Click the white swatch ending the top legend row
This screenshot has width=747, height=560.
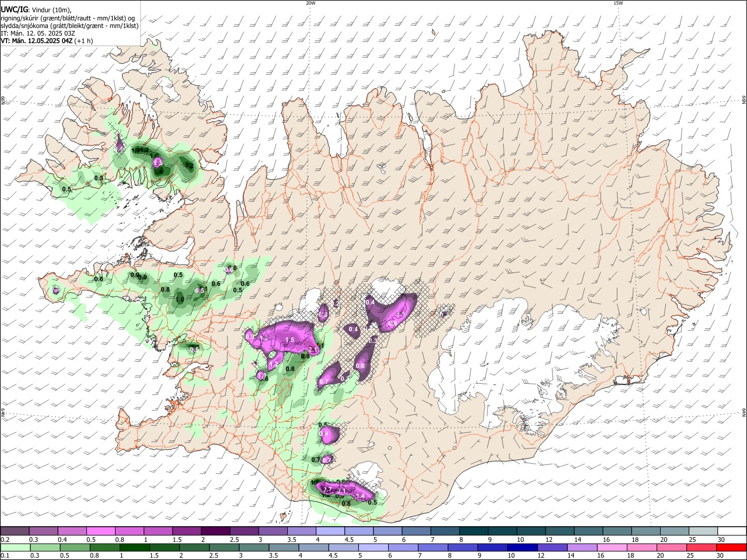(x=732, y=531)
